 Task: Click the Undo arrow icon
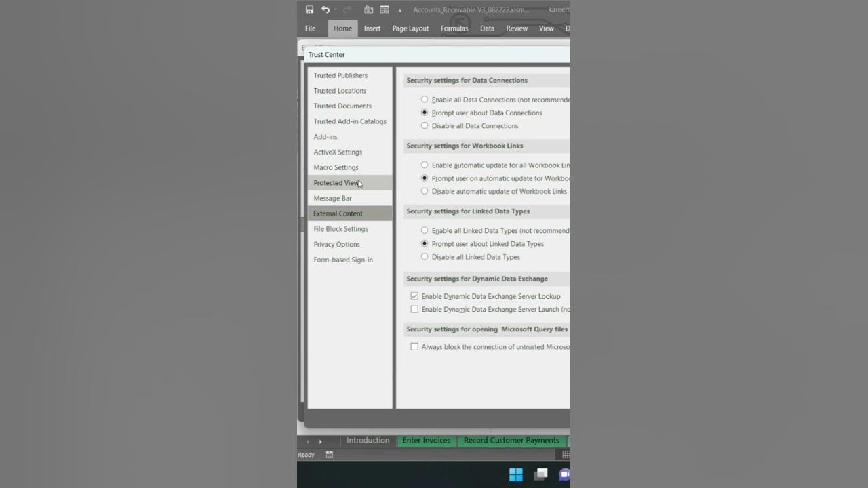click(x=325, y=9)
